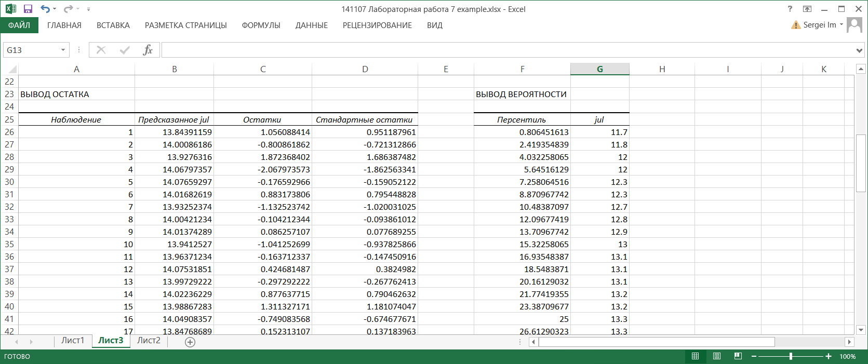Open Ribbon Display Options

pyautogui.click(x=807, y=9)
